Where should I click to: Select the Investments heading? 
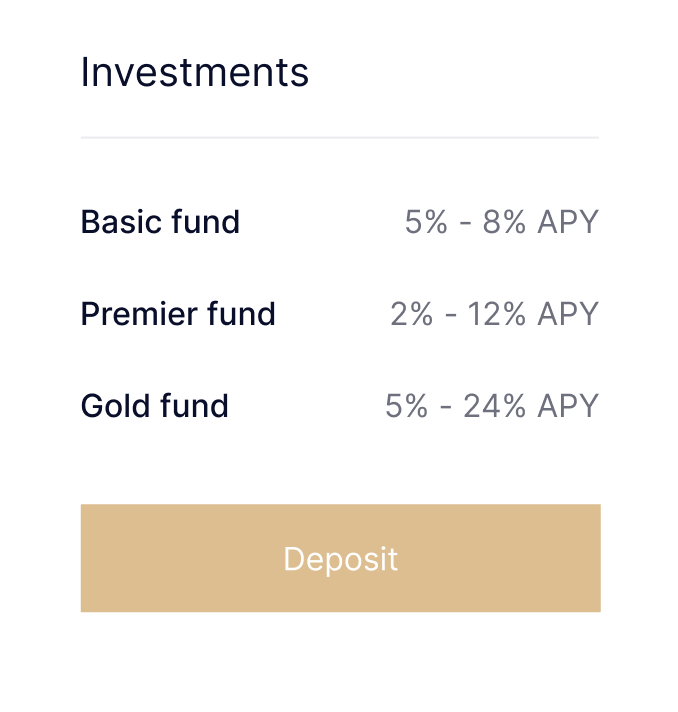tap(195, 73)
